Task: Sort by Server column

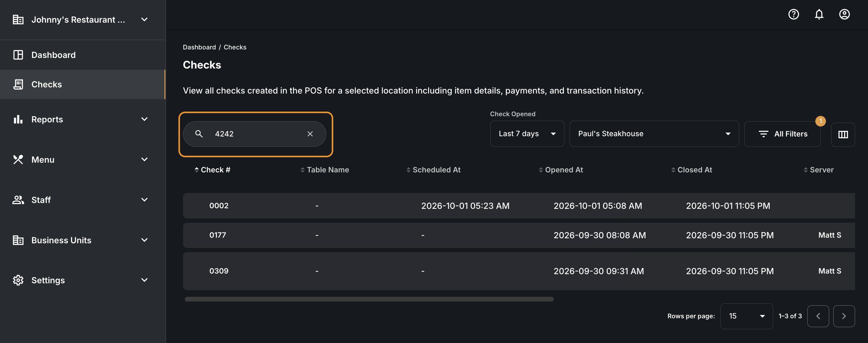Action: tap(819, 170)
